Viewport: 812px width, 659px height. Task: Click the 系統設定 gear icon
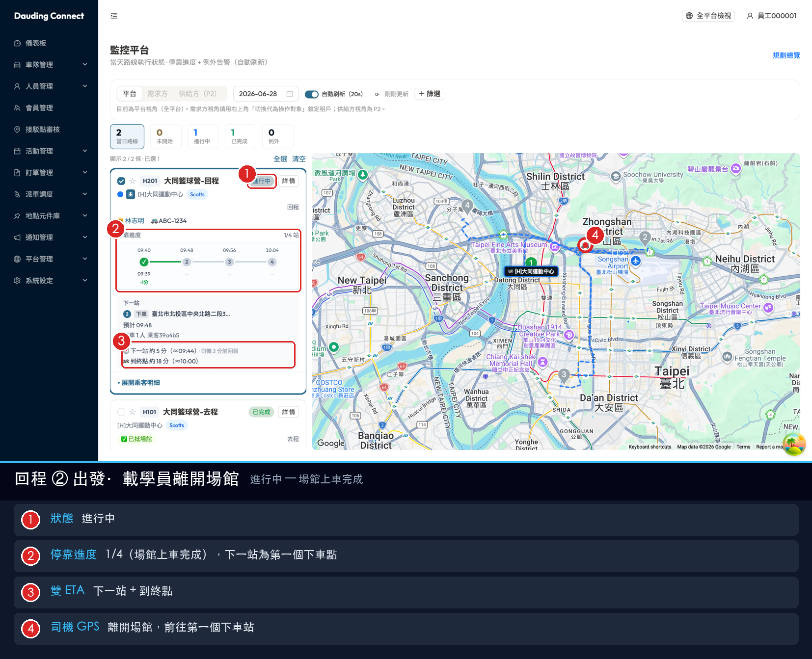coord(17,281)
